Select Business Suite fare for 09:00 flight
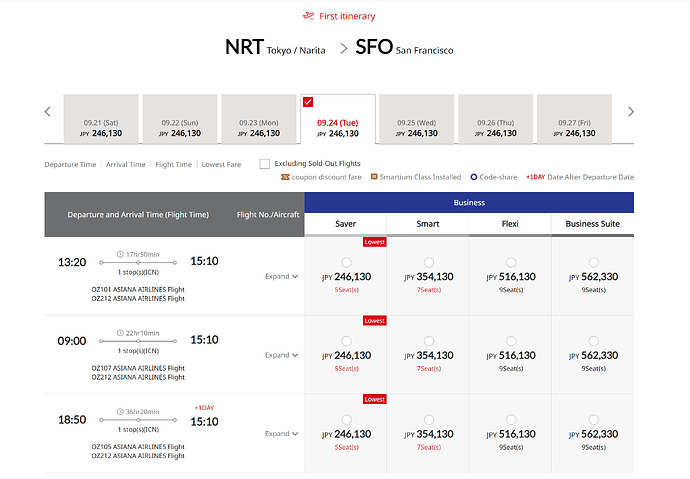The width and height of the screenshot is (690, 479). pos(593,341)
